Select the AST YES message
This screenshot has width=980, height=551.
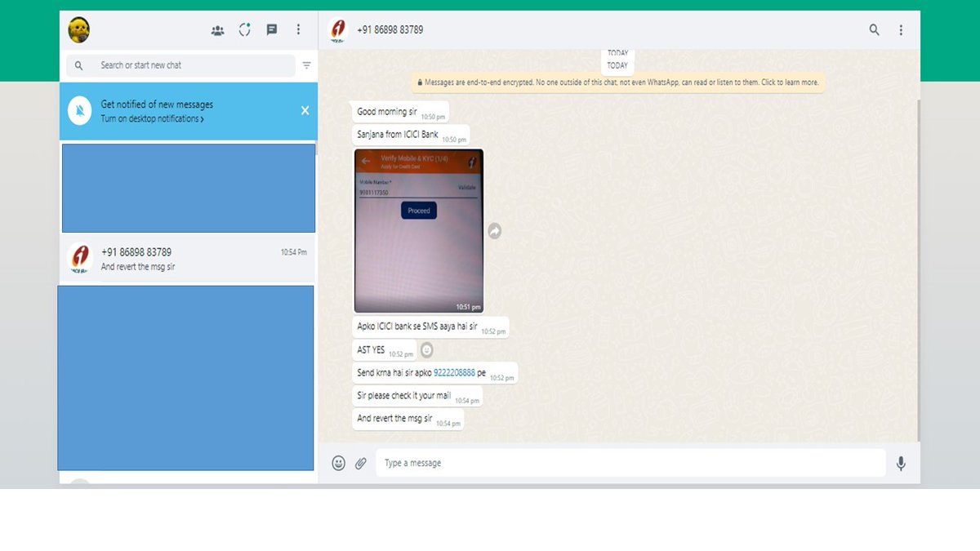[385, 350]
